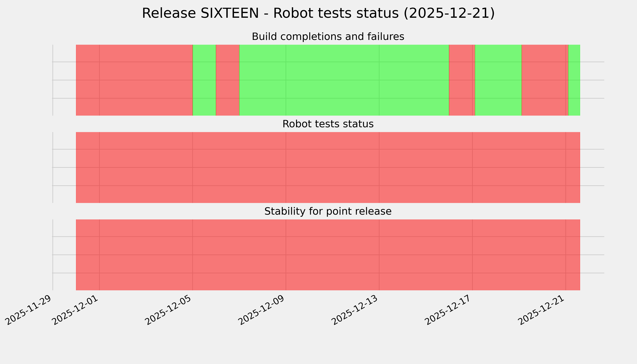Click the last green sliver at the build chart's right end

click(x=574, y=80)
